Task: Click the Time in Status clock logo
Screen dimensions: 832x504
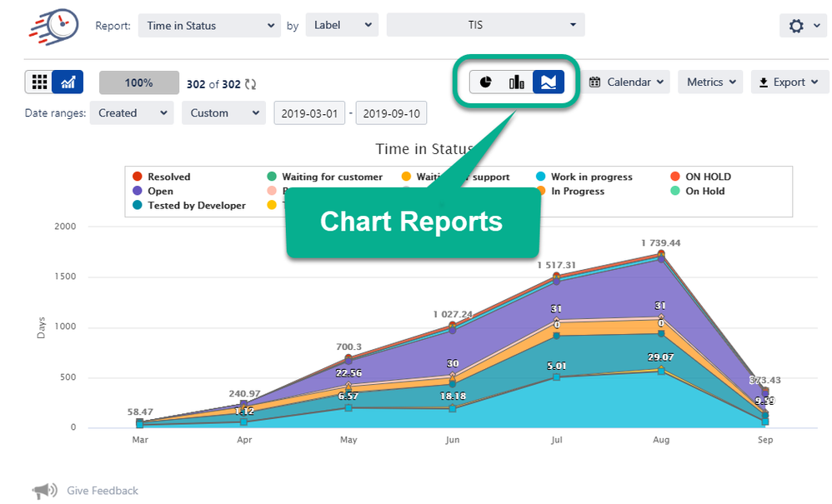Action: click(x=53, y=26)
